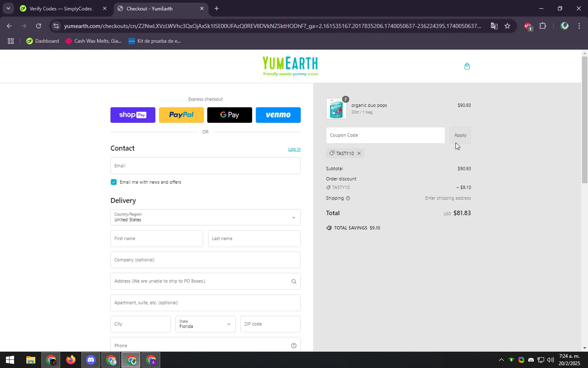Focus the Coupon Code input field

(385, 135)
